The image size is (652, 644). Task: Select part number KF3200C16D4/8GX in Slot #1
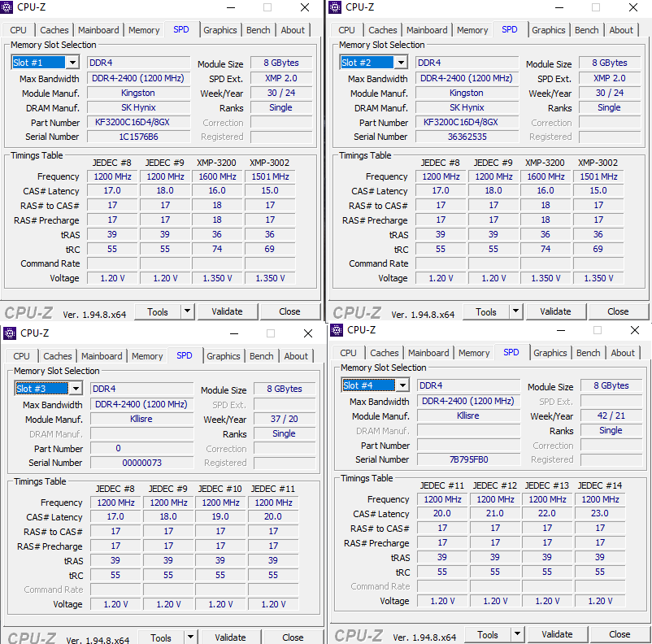(x=138, y=122)
